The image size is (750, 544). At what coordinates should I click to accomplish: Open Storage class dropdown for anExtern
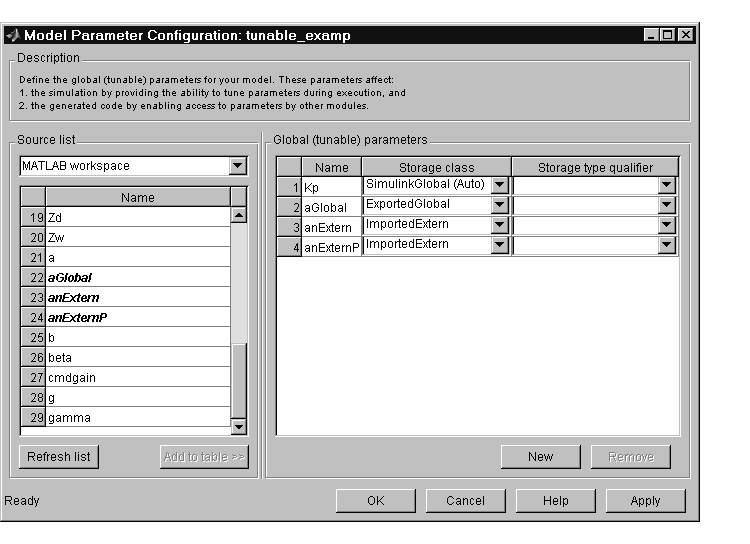tap(500, 226)
